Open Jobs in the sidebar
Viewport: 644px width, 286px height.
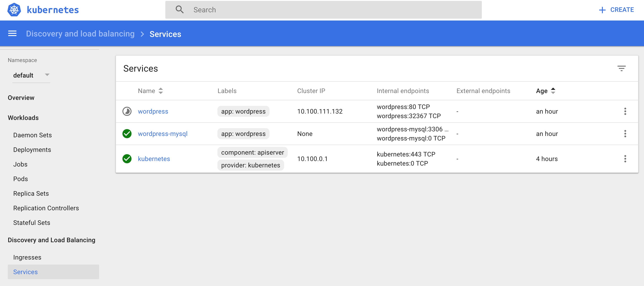coord(20,164)
